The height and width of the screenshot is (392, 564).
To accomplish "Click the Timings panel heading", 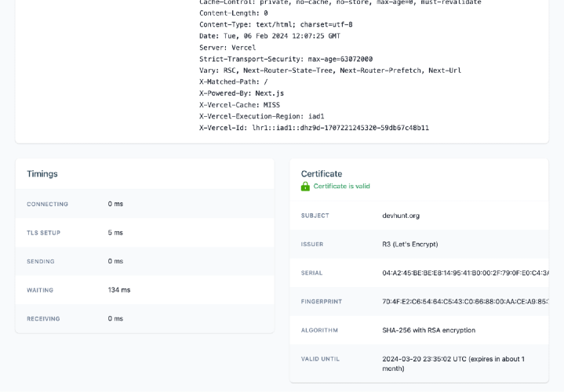I will (x=42, y=174).
